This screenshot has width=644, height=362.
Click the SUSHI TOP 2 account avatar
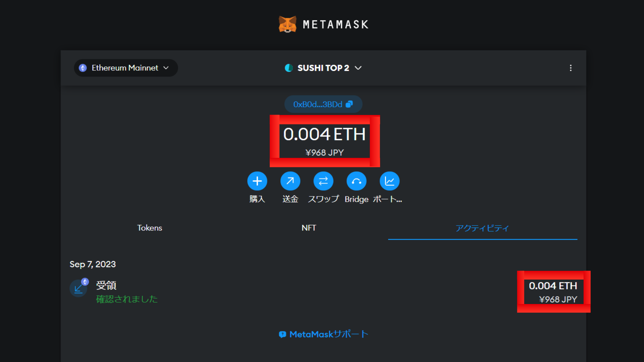pyautogui.click(x=289, y=68)
